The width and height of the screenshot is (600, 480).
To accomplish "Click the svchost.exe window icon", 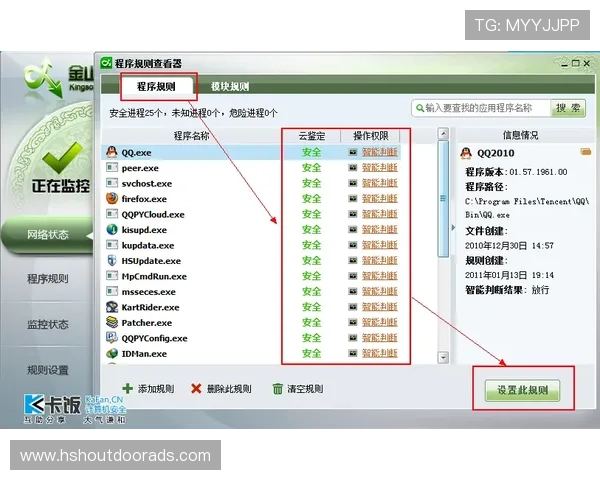I will click(112, 183).
